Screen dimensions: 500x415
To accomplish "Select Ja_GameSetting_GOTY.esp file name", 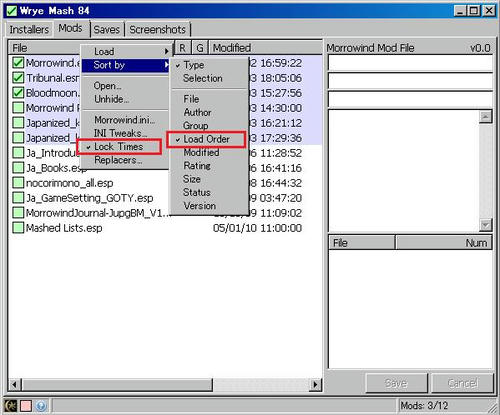I will pos(89,198).
